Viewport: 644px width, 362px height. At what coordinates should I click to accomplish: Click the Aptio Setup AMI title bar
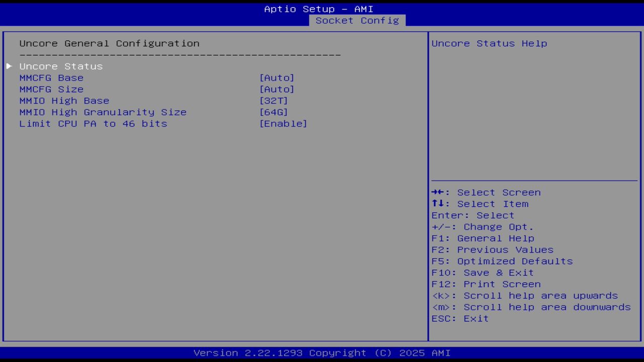(x=319, y=9)
